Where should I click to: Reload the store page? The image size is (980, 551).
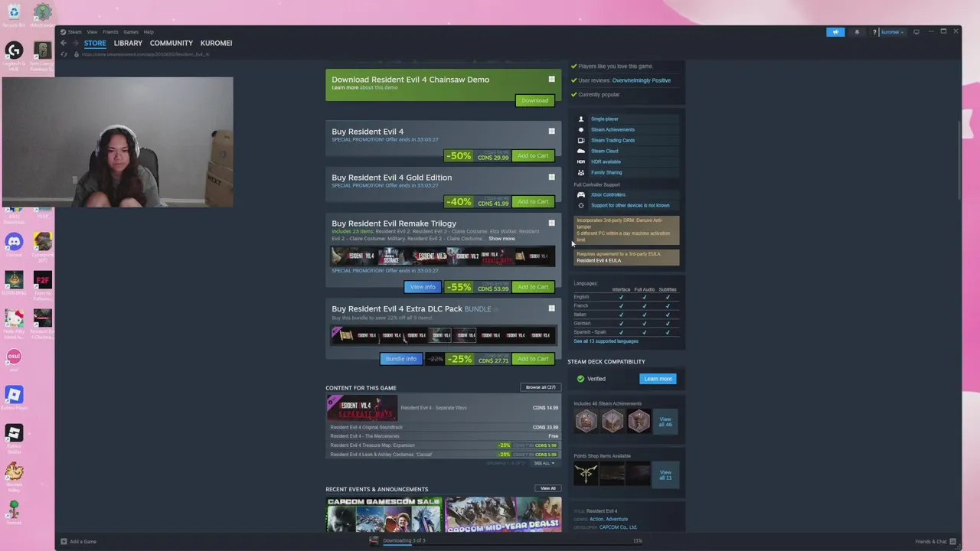[x=64, y=54]
